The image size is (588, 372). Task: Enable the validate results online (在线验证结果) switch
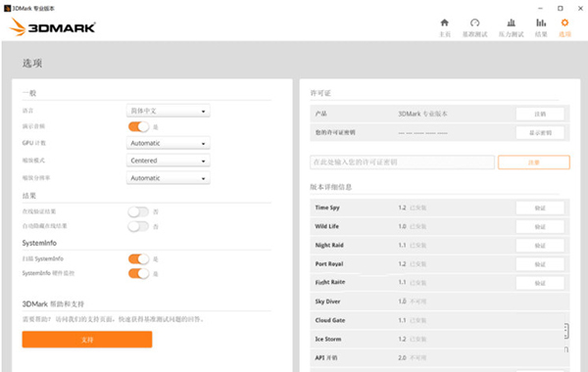coord(138,212)
